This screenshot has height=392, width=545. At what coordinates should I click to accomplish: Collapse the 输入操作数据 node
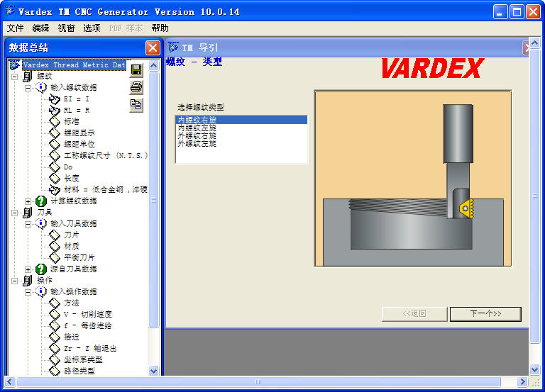point(28,292)
